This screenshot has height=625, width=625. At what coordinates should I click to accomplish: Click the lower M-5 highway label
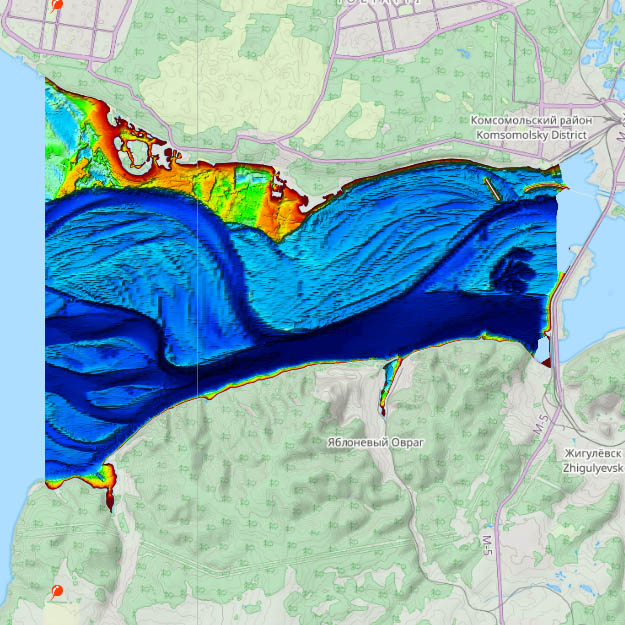pyautogui.click(x=487, y=546)
